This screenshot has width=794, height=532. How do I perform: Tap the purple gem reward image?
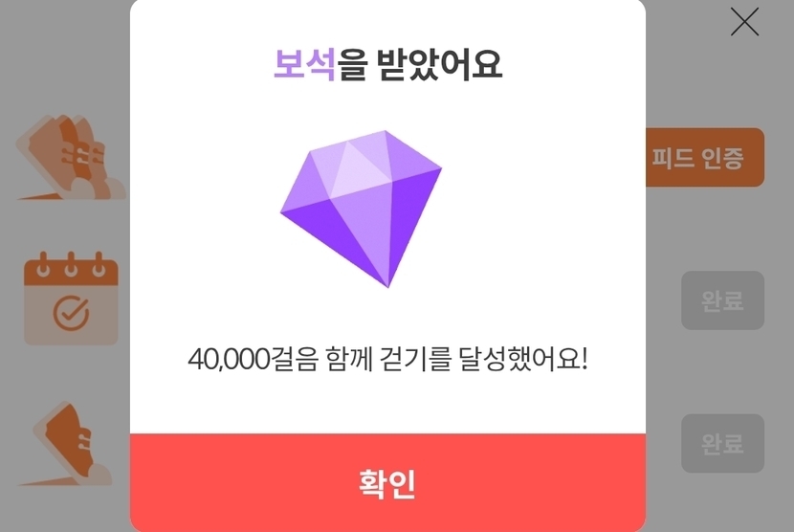[361, 209]
